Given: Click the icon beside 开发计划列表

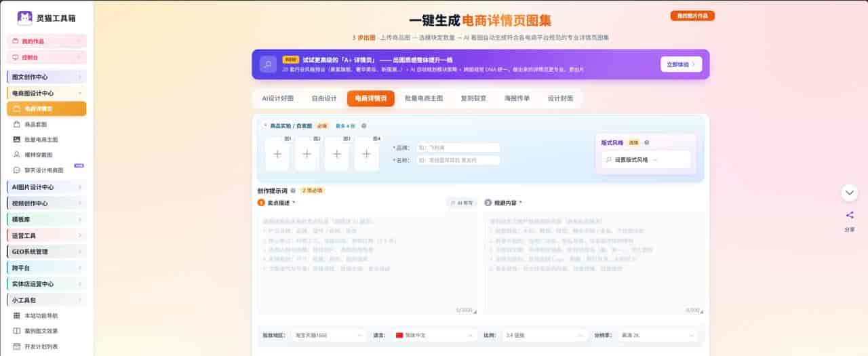Looking at the screenshot, I should tap(18, 347).
